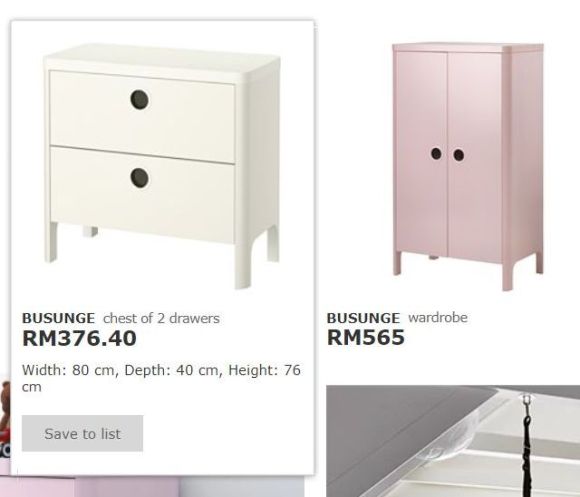Save the chest of drawers to list
Viewport: 580px width, 497px height.
click(82, 433)
